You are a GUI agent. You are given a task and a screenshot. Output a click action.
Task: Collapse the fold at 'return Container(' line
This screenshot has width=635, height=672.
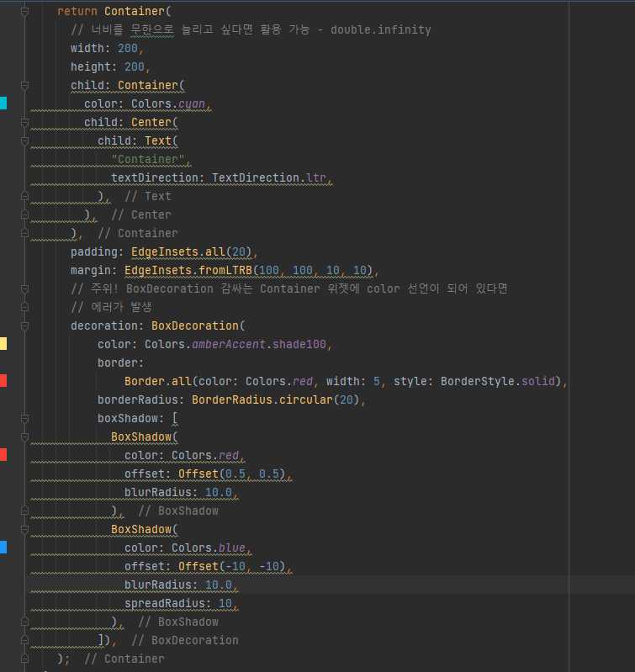(x=25, y=12)
